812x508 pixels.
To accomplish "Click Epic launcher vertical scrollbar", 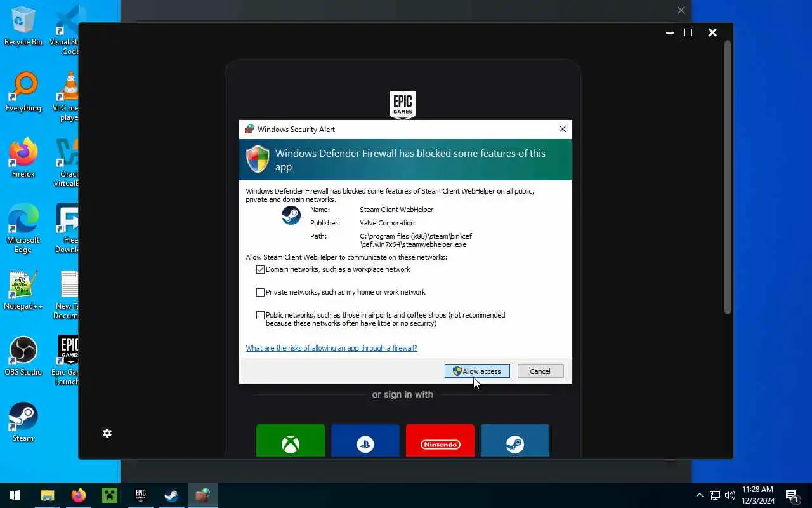I will tap(728, 177).
